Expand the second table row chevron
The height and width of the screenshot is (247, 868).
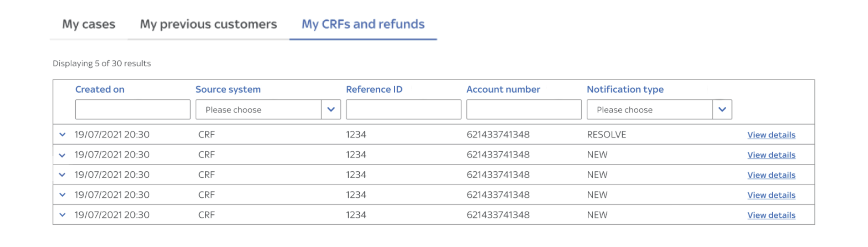point(62,155)
